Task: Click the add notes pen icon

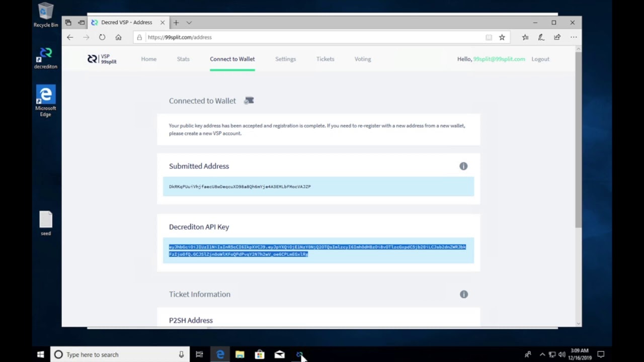Action: [541, 37]
